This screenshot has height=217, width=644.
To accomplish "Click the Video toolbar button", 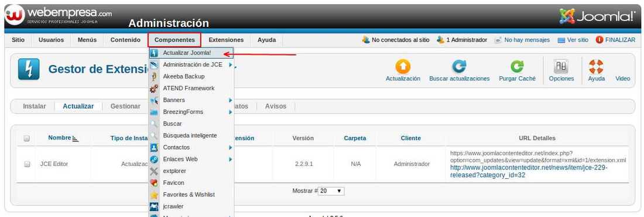I will pos(623,78).
